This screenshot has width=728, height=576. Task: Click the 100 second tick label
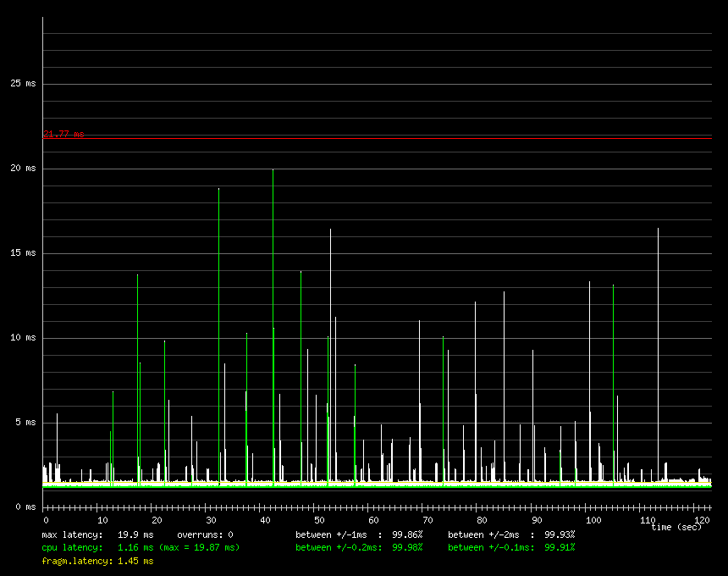(x=593, y=520)
